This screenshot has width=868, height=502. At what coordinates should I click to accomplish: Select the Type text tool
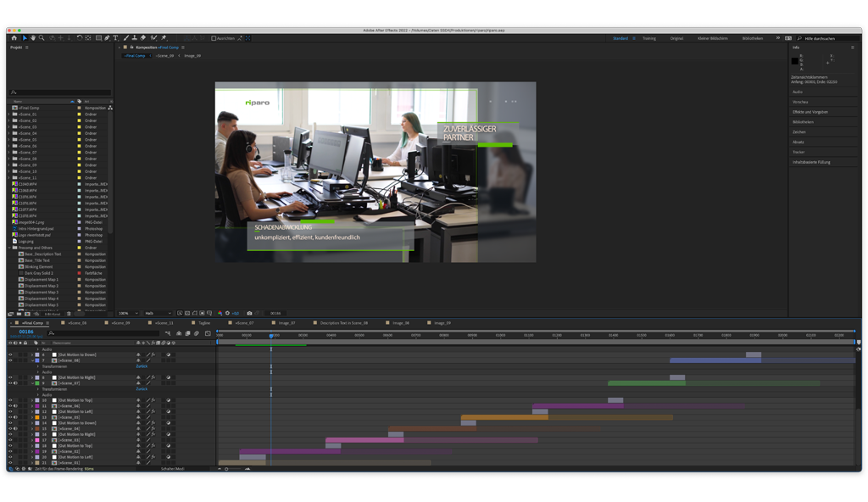point(115,38)
